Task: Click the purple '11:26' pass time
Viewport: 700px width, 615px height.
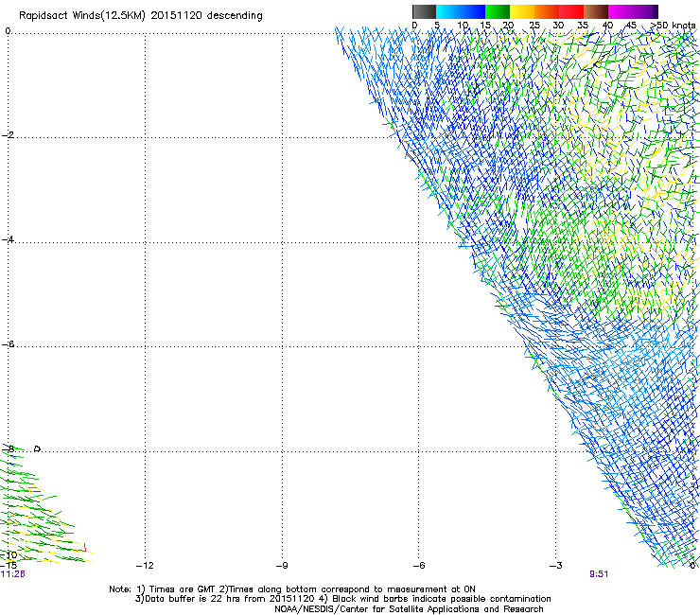Action: pyautogui.click(x=13, y=574)
